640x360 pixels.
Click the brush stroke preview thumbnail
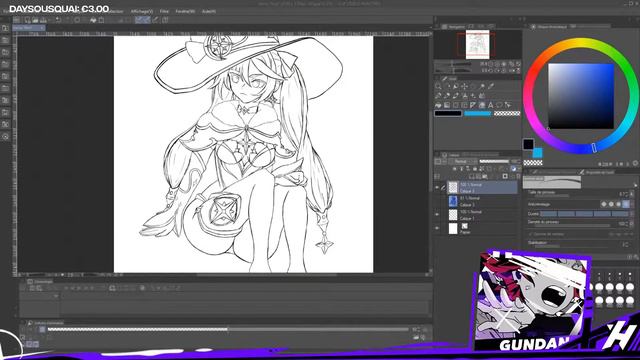coord(552,182)
